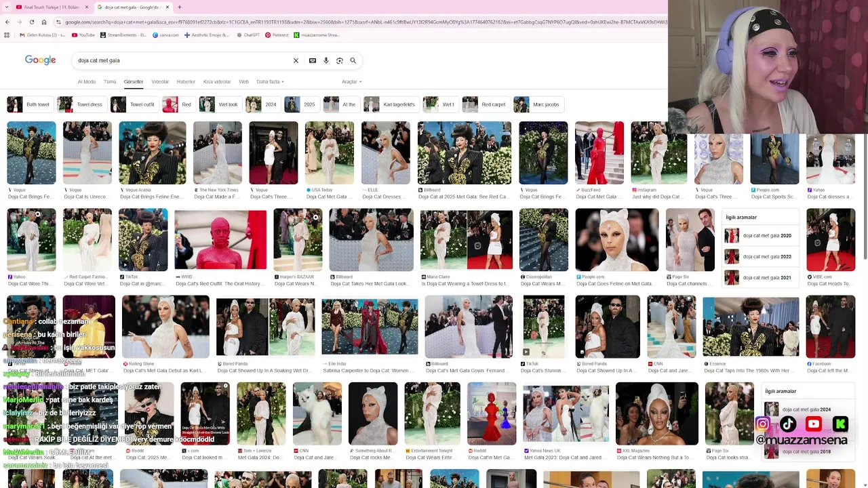Go to Google home via the logo
Screen dimensions: 868x488
(x=41, y=60)
